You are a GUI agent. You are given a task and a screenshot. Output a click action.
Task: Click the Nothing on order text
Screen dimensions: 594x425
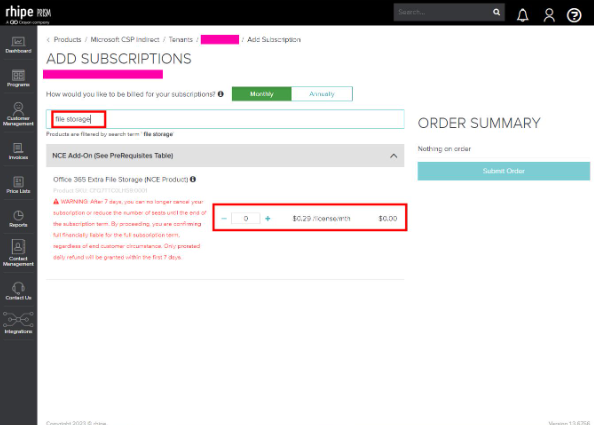click(x=444, y=149)
